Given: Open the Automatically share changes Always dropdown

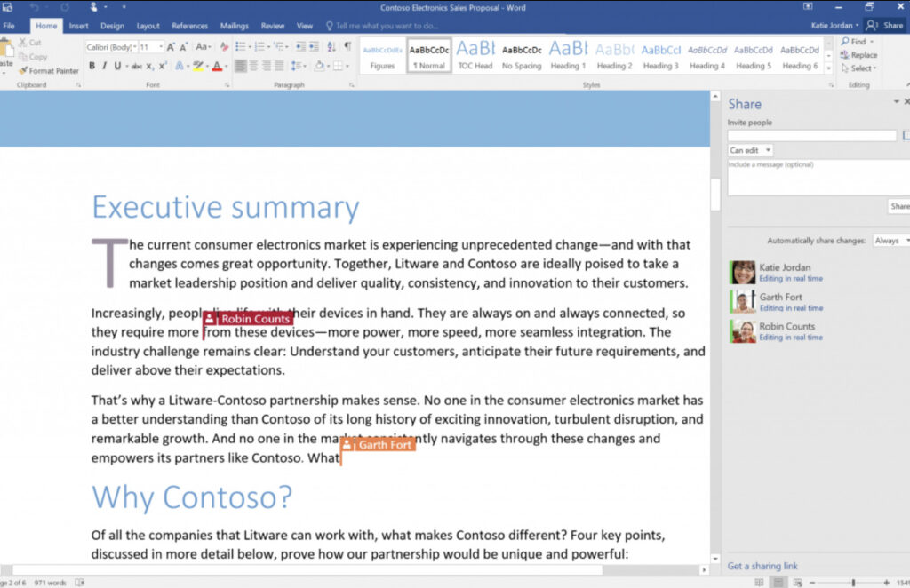Looking at the screenshot, I should (x=891, y=241).
